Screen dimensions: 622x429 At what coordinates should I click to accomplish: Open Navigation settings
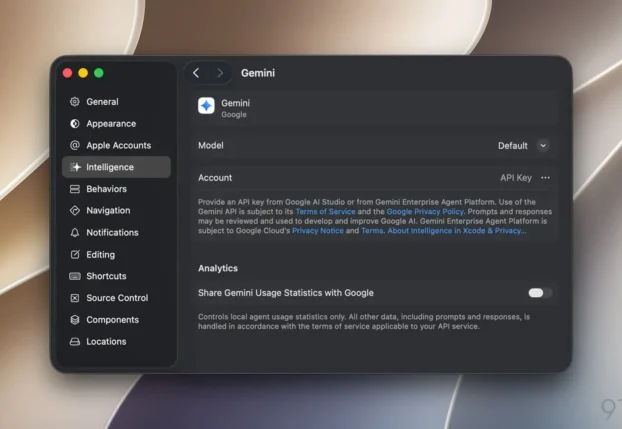(116, 210)
